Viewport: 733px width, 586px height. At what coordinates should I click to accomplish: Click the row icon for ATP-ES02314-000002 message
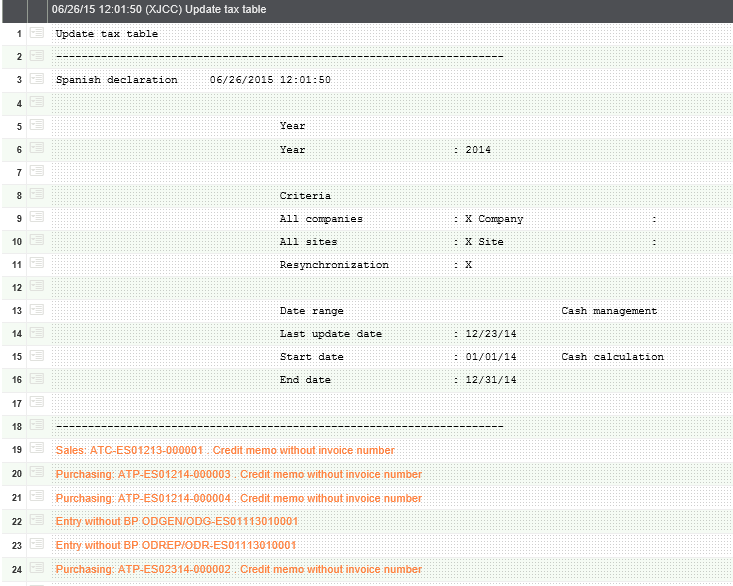pos(37,568)
